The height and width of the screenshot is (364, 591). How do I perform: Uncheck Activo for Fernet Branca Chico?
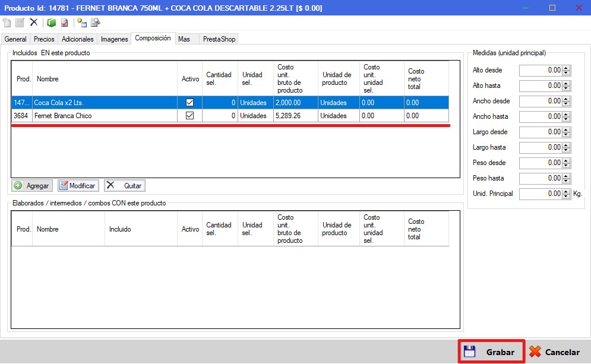[x=189, y=116]
